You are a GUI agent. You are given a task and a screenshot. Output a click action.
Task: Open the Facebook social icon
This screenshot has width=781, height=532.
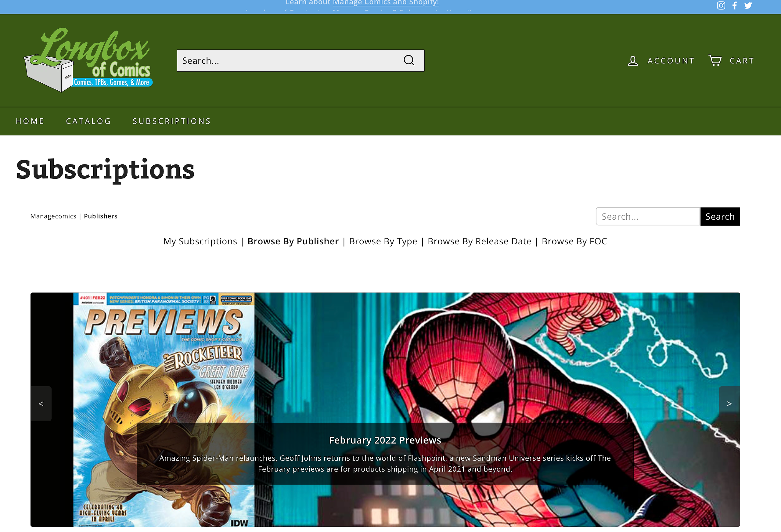point(735,5)
